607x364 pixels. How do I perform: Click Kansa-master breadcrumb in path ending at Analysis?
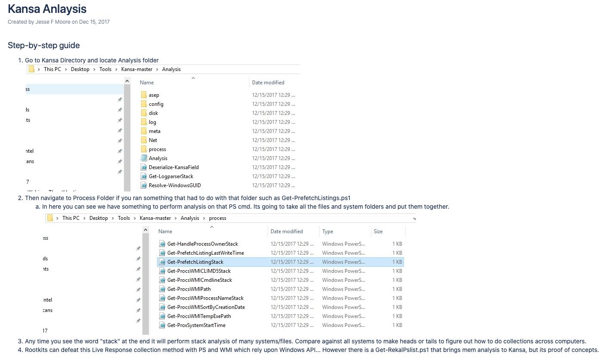[x=137, y=69]
